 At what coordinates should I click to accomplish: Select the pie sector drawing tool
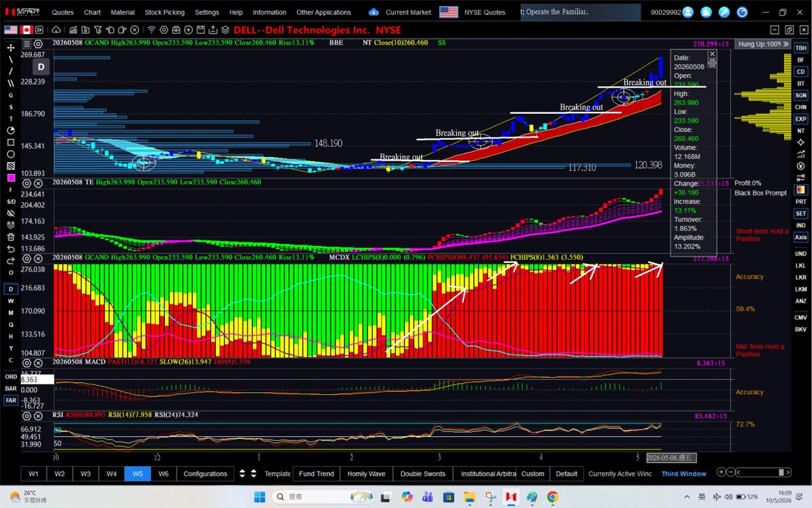tap(11, 130)
